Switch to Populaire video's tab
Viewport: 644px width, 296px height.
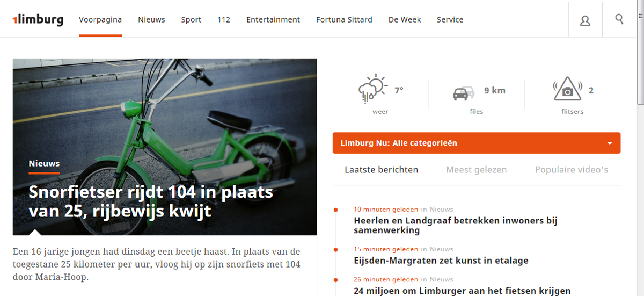click(x=571, y=170)
